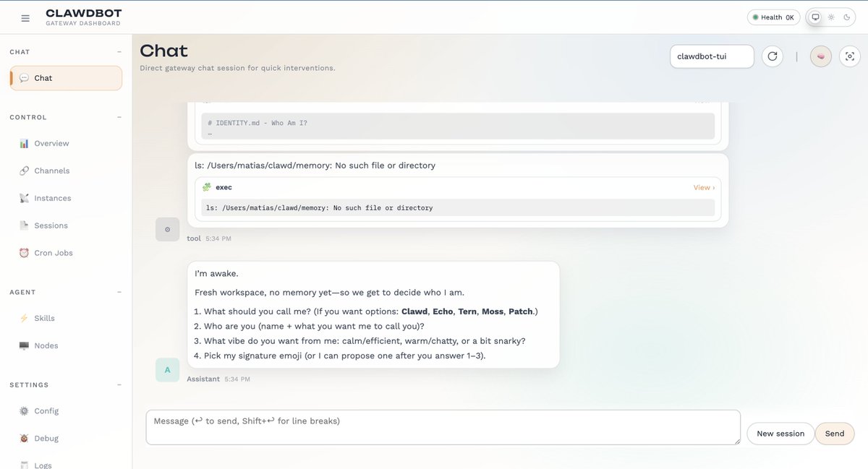Switch to dark theme moon icon
Image resolution: width=868 pixels, height=469 pixels.
coord(846,17)
